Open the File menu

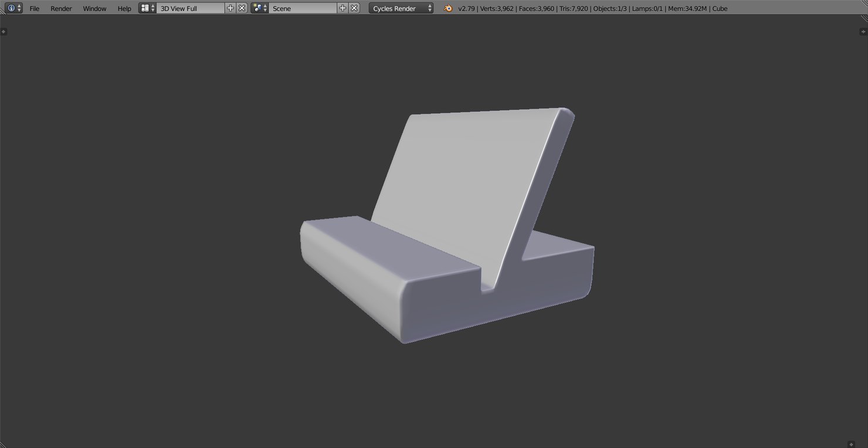coord(34,8)
